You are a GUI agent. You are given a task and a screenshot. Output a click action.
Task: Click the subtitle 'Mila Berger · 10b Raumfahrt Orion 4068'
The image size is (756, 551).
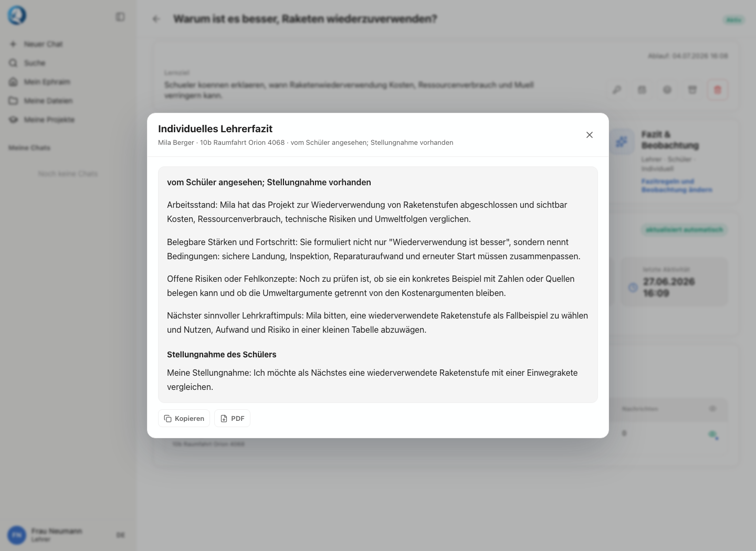point(222,142)
